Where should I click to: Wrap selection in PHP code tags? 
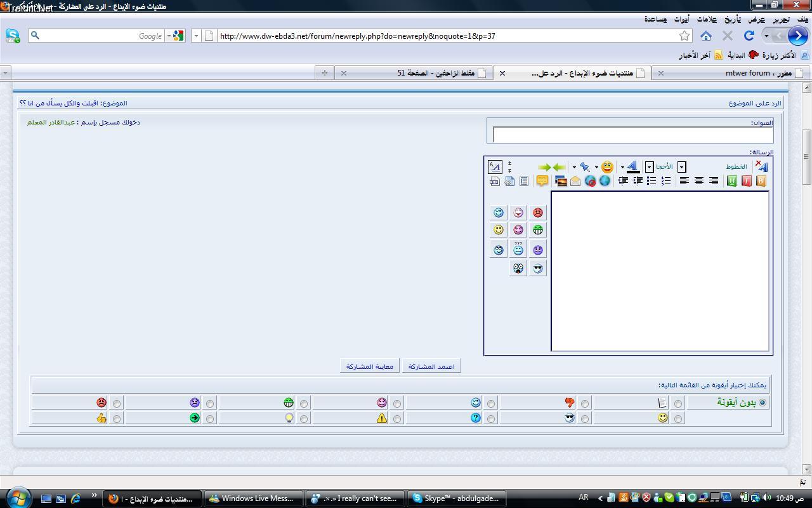(x=495, y=181)
